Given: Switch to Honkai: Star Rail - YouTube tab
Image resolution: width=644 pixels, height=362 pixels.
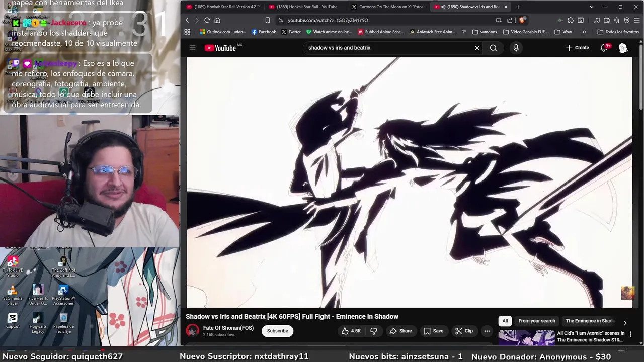Looking at the screenshot, I should click(x=306, y=7).
